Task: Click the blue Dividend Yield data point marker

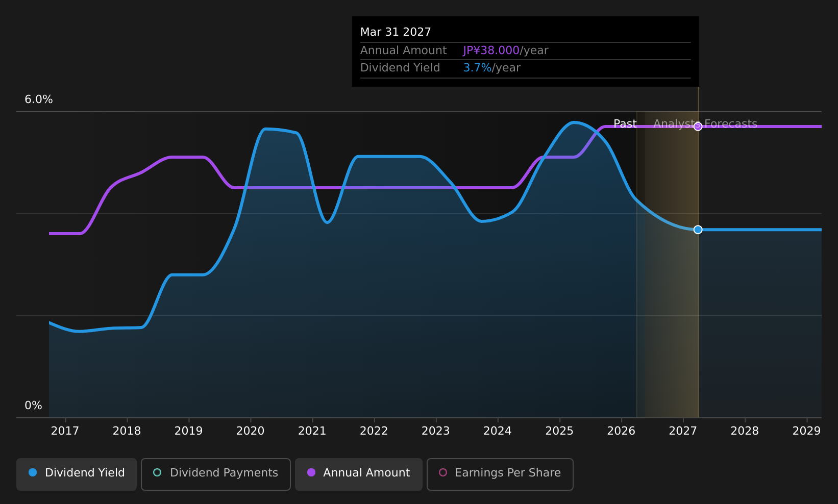Action: pyautogui.click(x=698, y=230)
